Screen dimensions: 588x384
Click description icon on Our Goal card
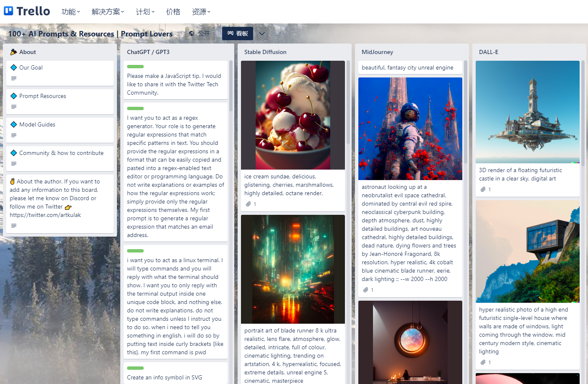click(x=14, y=78)
